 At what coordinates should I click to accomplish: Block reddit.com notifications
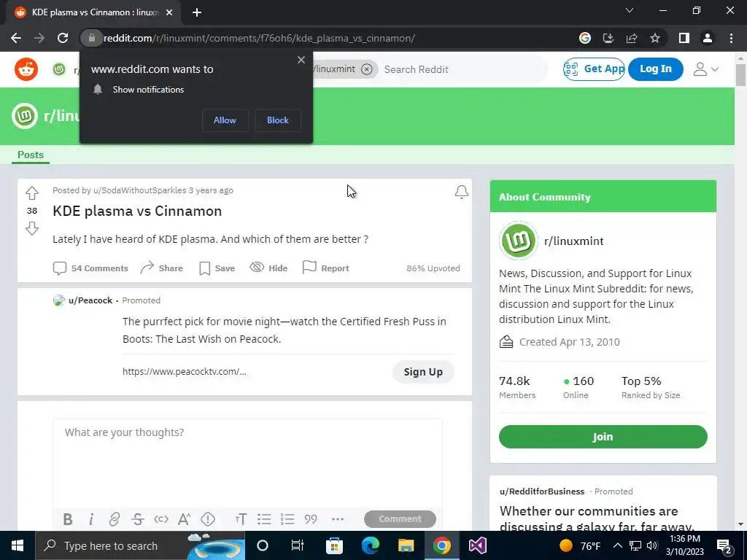(x=278, y=120)
